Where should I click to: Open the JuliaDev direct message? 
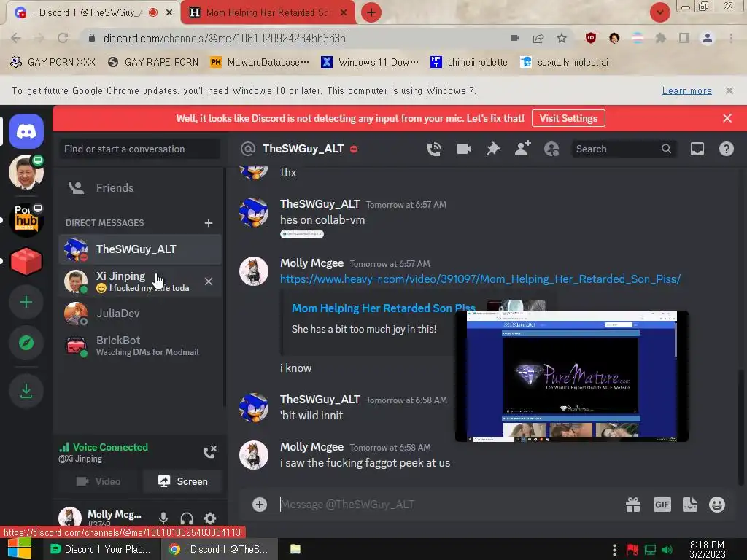point(140,314)
